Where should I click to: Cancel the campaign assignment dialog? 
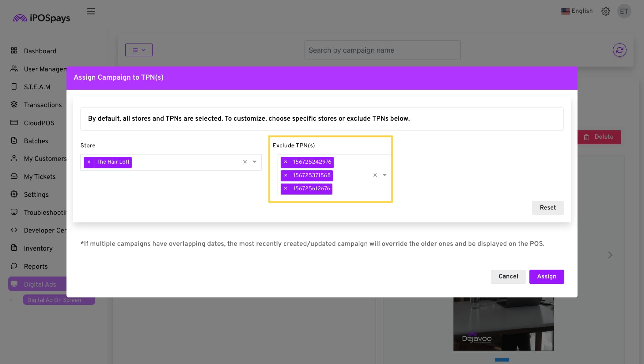coord(508,276)
